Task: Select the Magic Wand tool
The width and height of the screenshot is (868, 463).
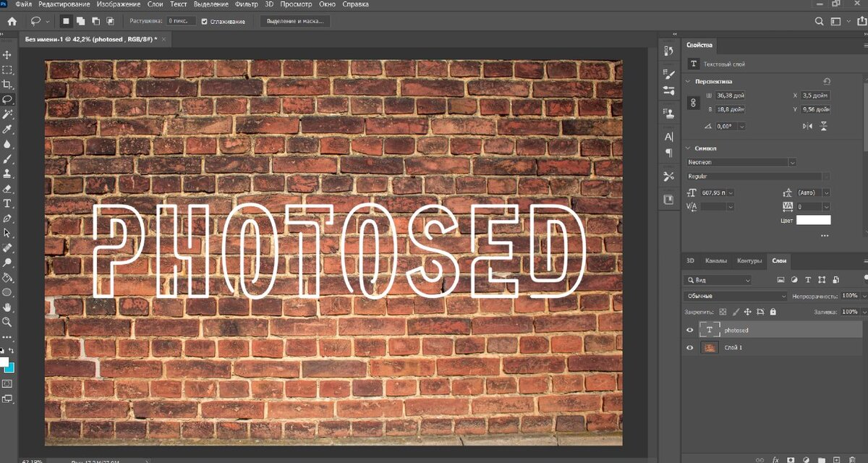Action: [7, 114]
